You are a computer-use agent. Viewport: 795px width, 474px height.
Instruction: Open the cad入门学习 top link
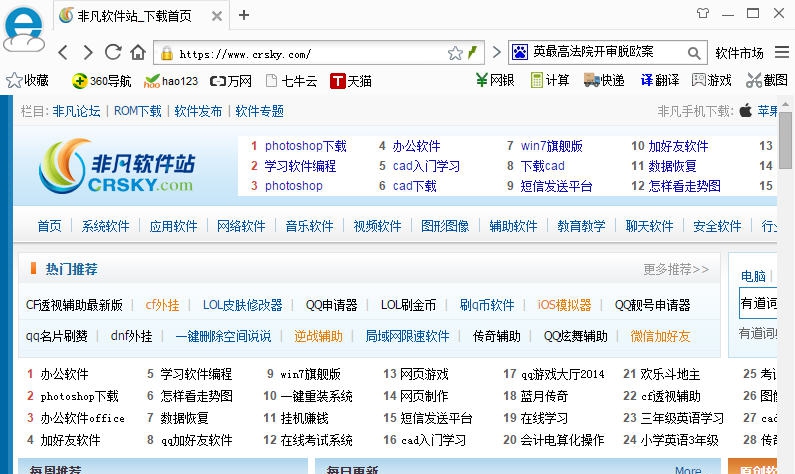tap(426, 166)
